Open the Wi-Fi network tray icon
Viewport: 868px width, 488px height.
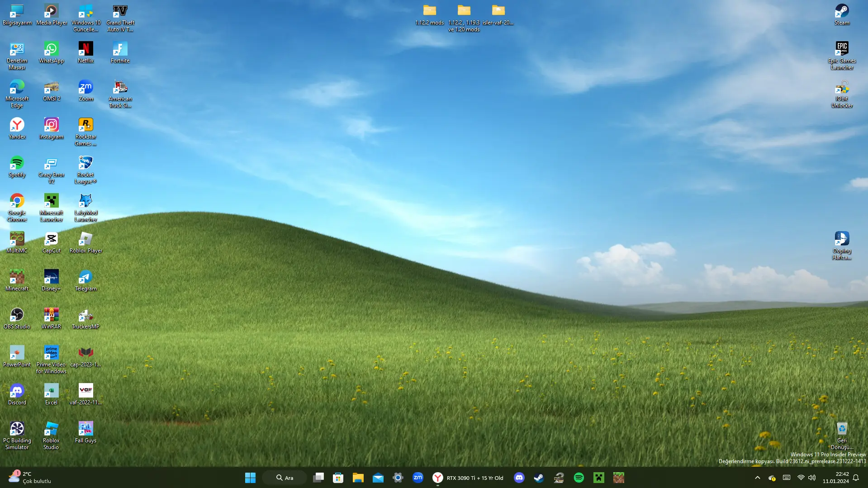click(801, 478)
